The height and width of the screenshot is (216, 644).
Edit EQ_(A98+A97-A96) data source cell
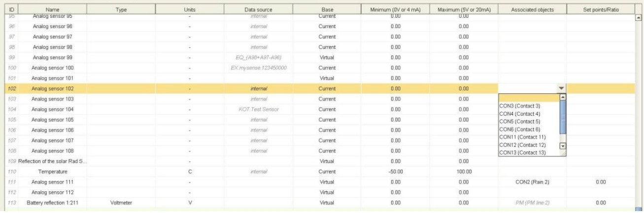click(258, 57)
